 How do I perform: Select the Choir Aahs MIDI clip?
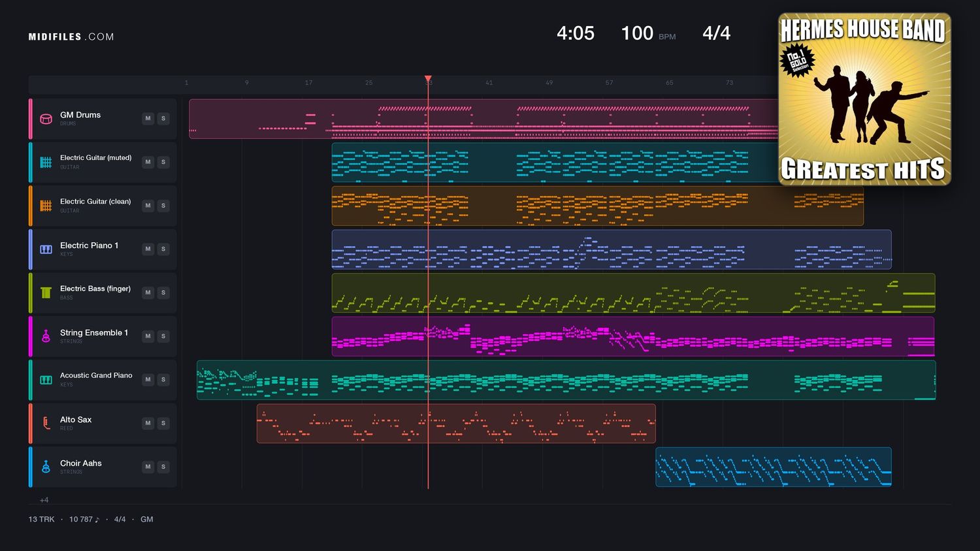pos(774,467)
